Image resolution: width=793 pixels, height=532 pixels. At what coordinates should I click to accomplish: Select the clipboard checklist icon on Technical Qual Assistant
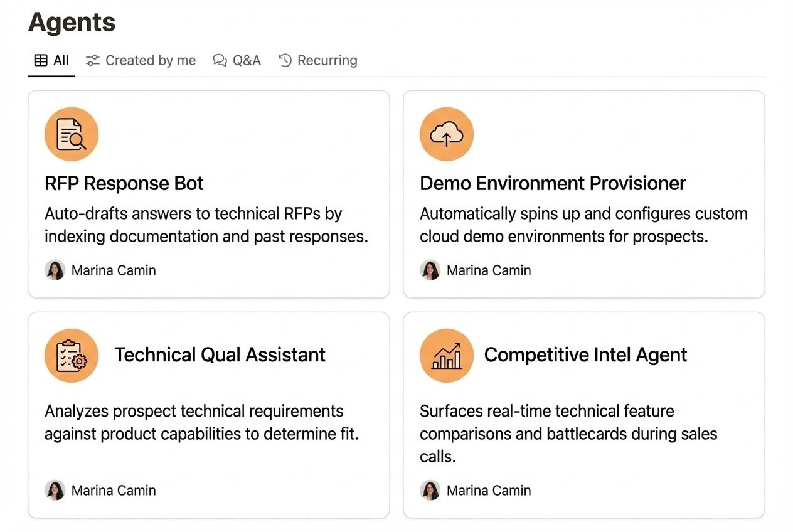(71, 354)
